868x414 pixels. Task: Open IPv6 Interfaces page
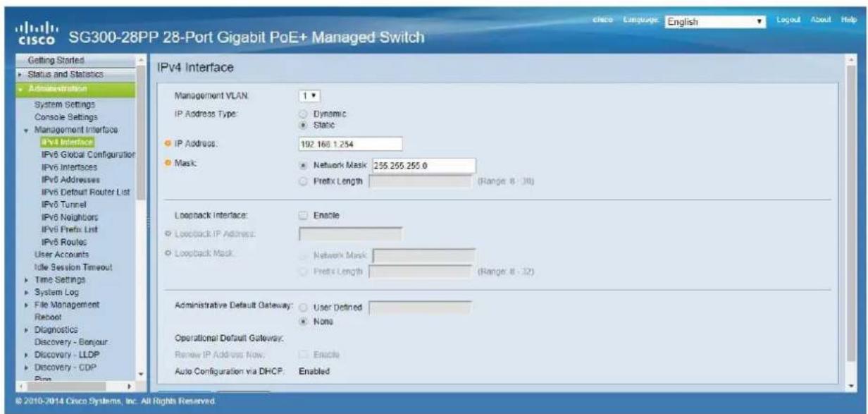69,167
